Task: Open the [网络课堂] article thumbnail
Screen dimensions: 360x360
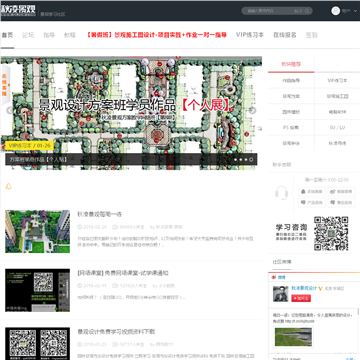Action: 37,290
